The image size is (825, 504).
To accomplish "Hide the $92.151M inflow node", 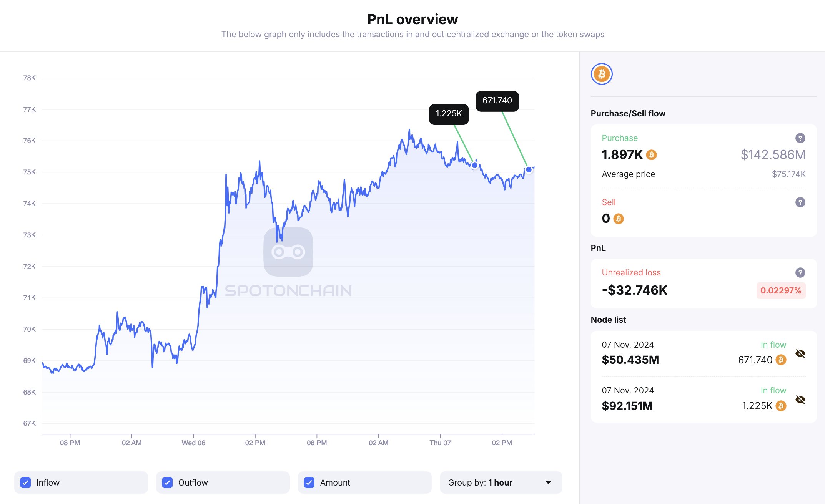I will tap(800, 400).
